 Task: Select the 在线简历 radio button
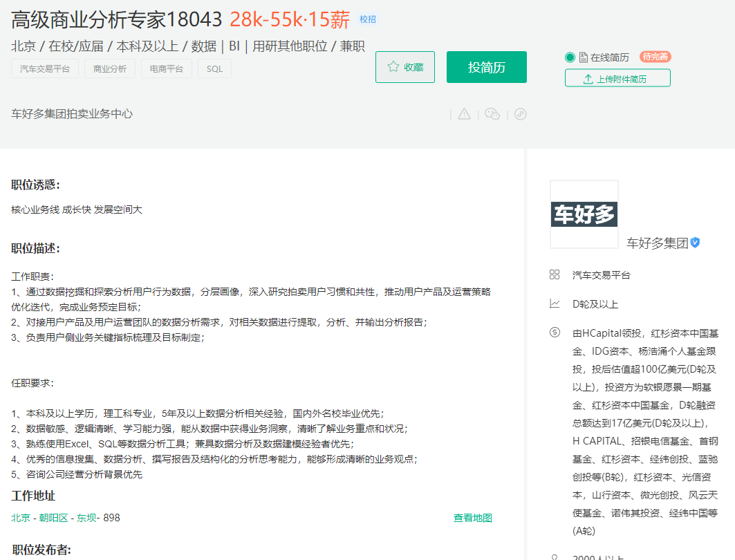click(x=570, y=57)
